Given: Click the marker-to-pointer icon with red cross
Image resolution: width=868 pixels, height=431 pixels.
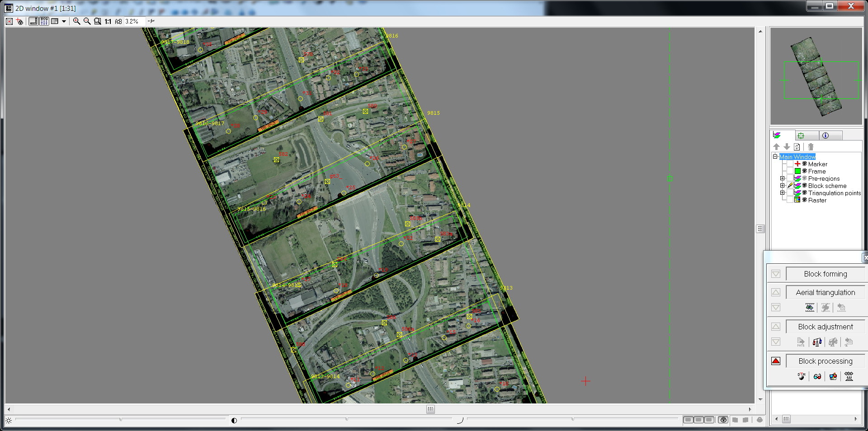Looking at the screenshot, I should [19, 21].
